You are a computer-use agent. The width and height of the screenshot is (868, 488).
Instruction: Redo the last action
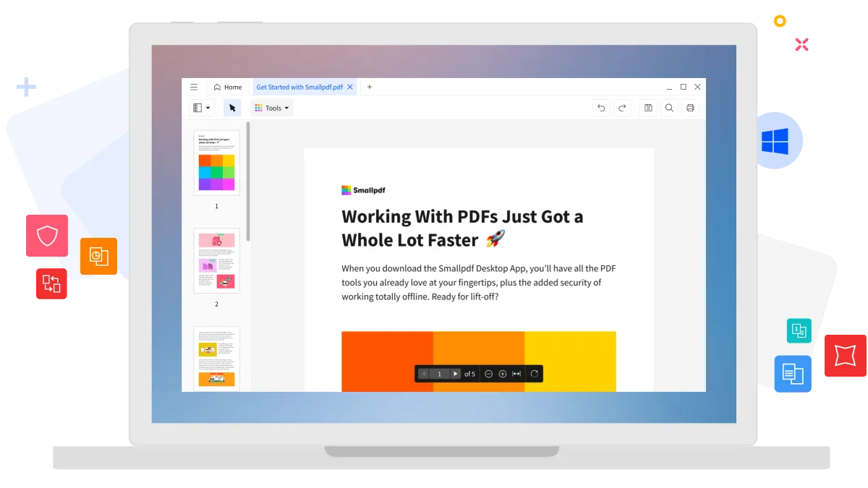622,107
